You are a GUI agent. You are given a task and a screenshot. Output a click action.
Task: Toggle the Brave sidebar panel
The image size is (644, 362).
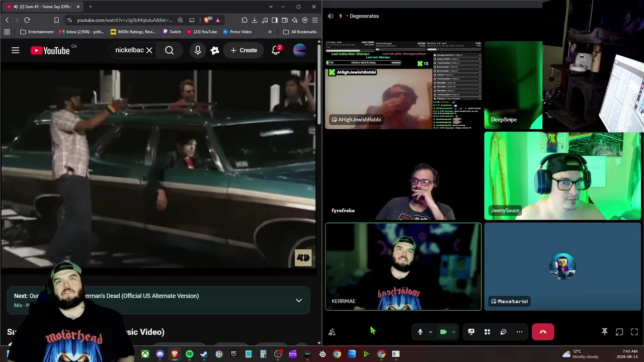(275, 20)
